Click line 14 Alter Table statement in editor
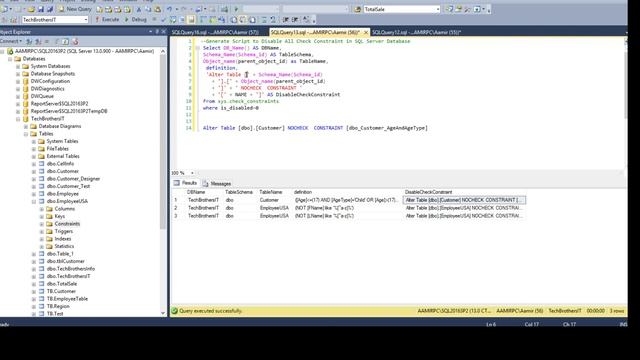This screenshot has width=640, height=360. coord(315,128)
